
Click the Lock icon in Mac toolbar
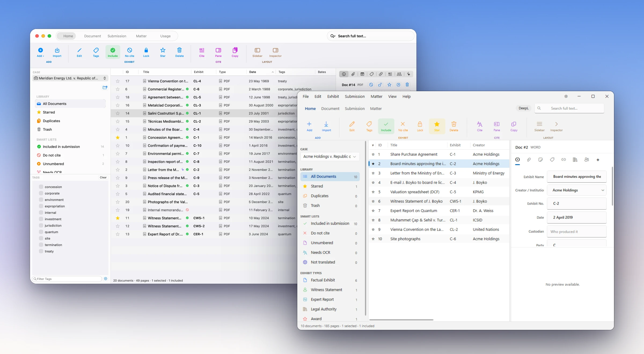point(146,52)
